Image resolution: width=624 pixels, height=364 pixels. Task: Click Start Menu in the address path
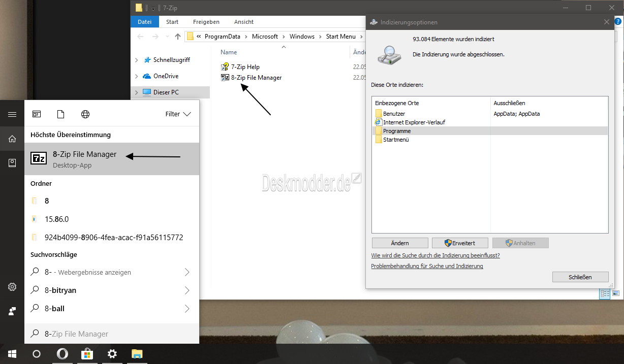point(341,37)
